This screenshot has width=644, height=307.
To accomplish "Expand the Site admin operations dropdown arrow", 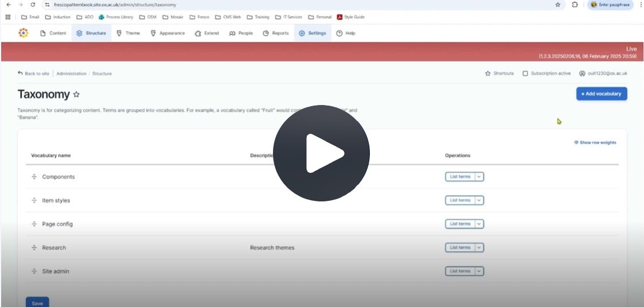I will (479, 271).
